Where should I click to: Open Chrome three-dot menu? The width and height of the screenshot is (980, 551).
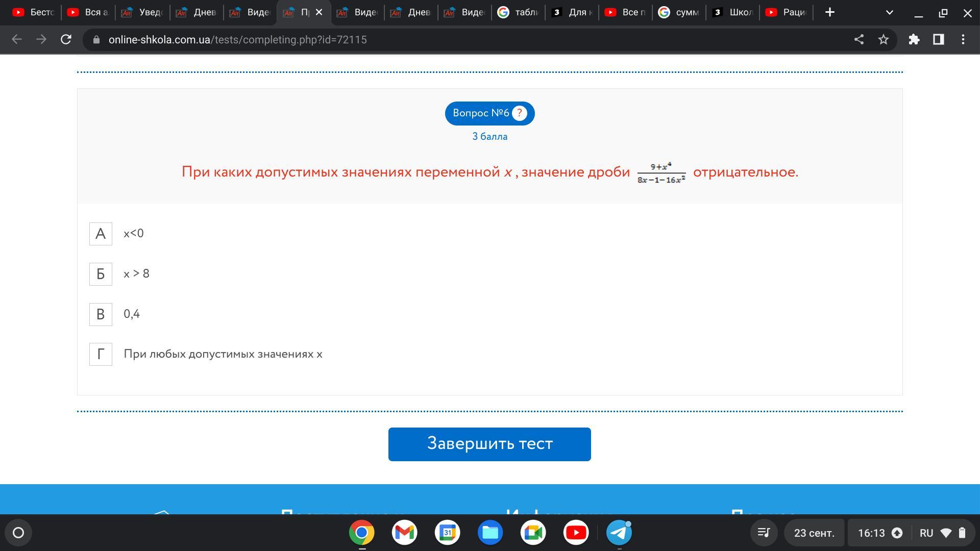pyautogui.click(x=963, y=39)
